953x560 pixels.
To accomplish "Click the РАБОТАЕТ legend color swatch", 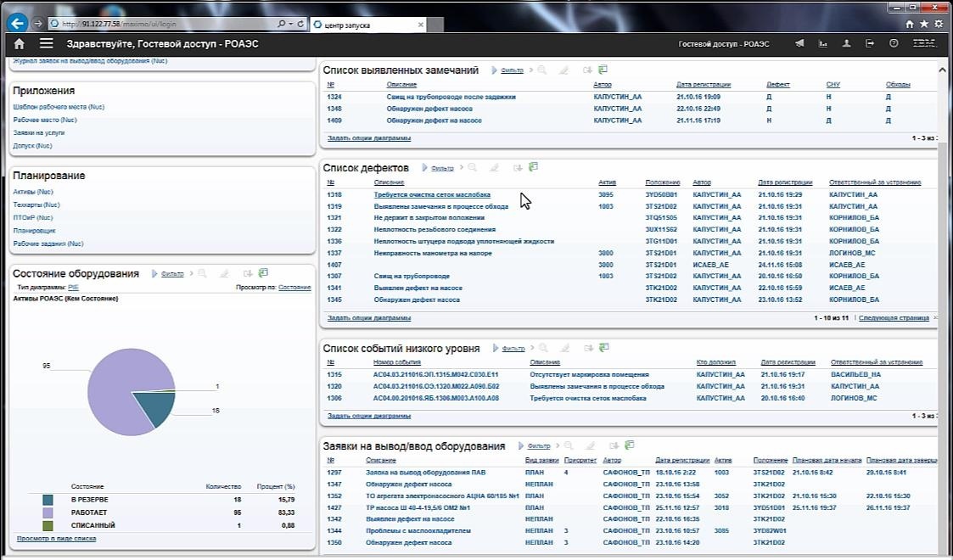I will [x=48, y=513].
